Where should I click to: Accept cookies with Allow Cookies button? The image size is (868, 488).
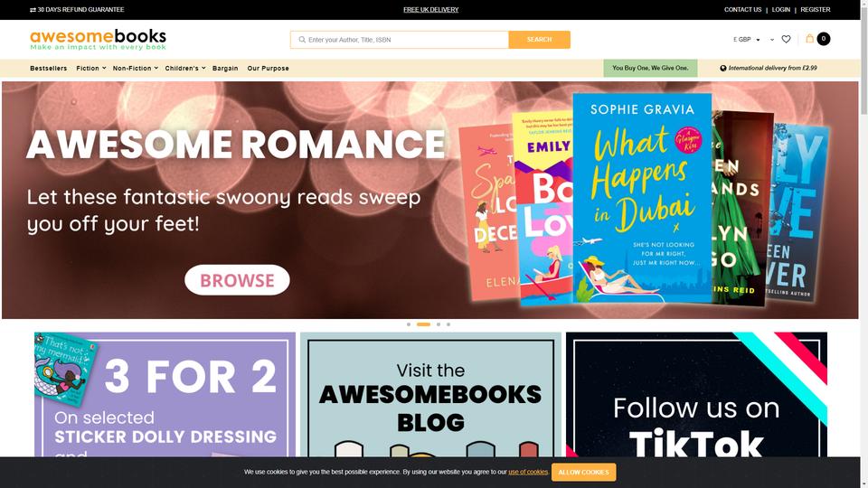coord(583,472)
